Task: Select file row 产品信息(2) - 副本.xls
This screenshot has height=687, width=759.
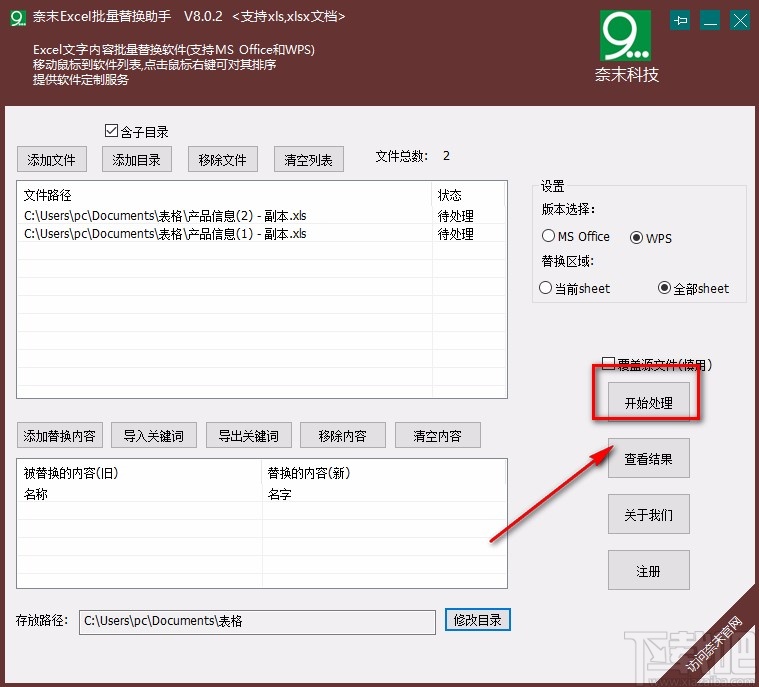Action: [x=262, y=215]
